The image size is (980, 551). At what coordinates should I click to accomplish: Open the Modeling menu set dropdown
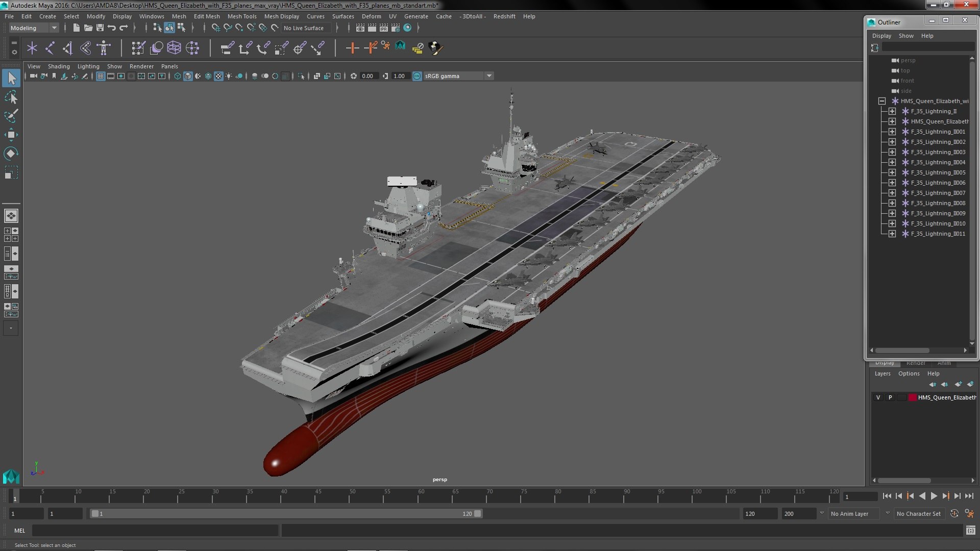tap(34, 28)
